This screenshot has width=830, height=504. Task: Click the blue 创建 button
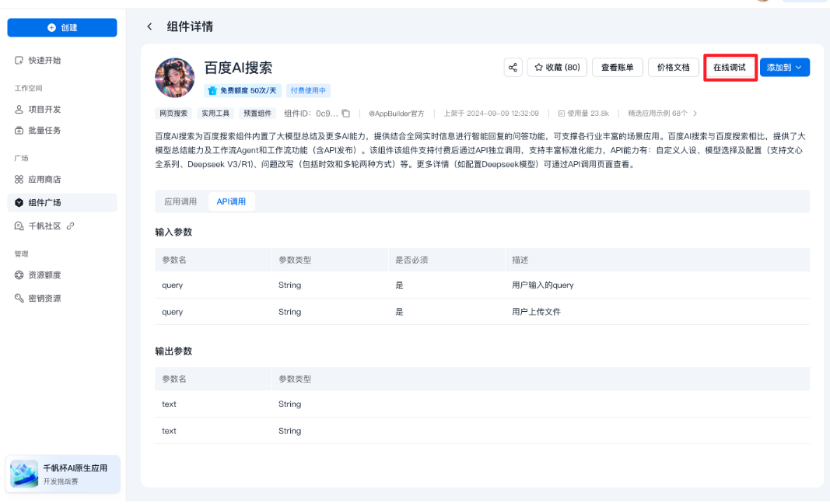62,27
